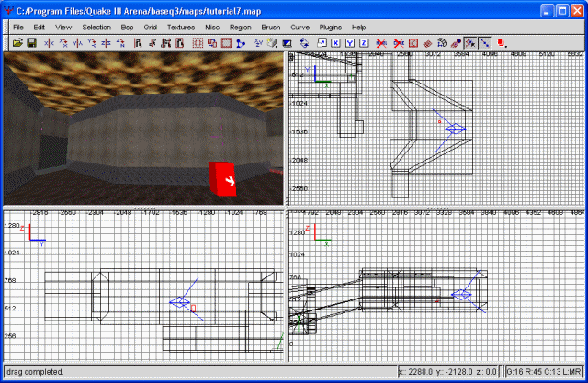
Task: Open the Help menu
Action: coord(358,27)
